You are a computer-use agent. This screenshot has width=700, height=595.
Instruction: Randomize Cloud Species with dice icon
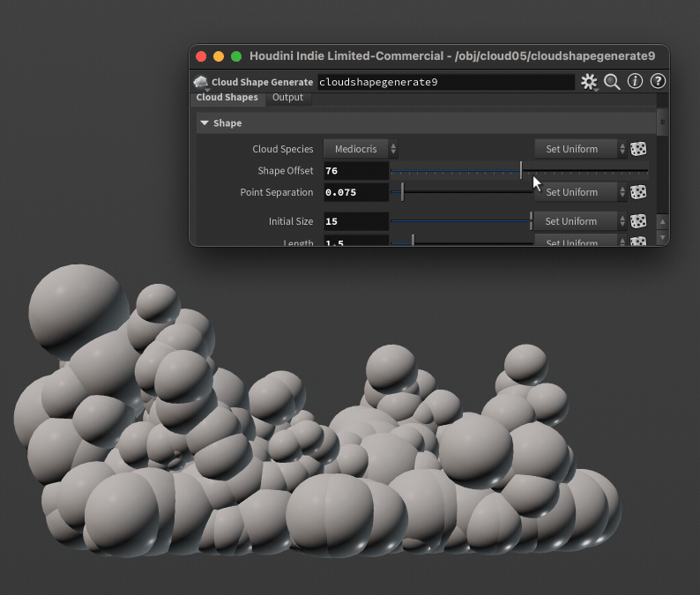pyautogui.click(x=638, y=149)
